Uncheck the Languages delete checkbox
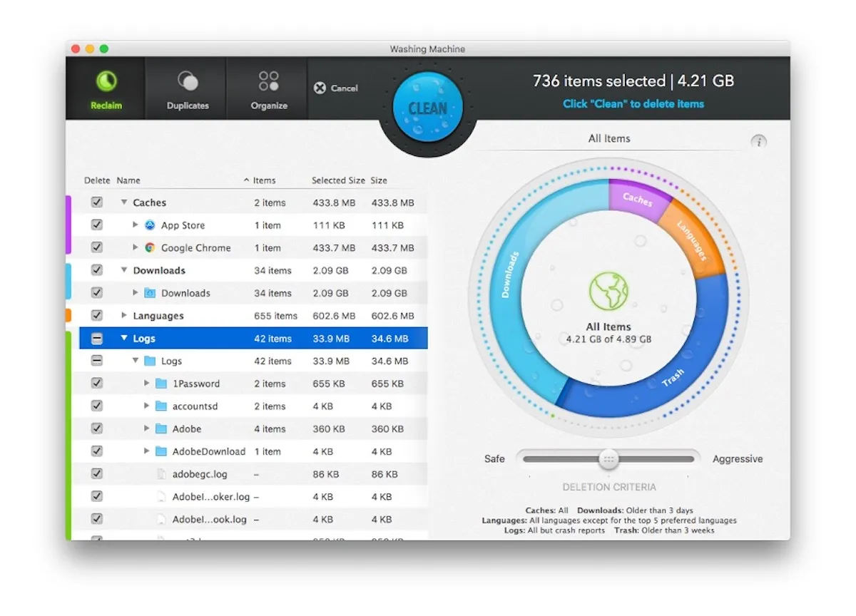This screenshot has width=856, height=616. tap(96, 315)
